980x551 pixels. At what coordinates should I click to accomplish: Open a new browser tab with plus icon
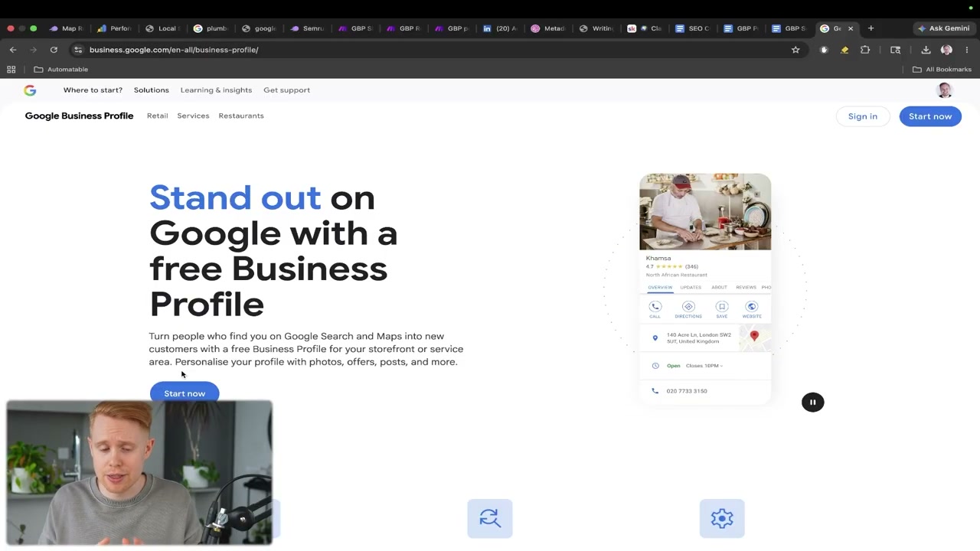tap(871, 28)
